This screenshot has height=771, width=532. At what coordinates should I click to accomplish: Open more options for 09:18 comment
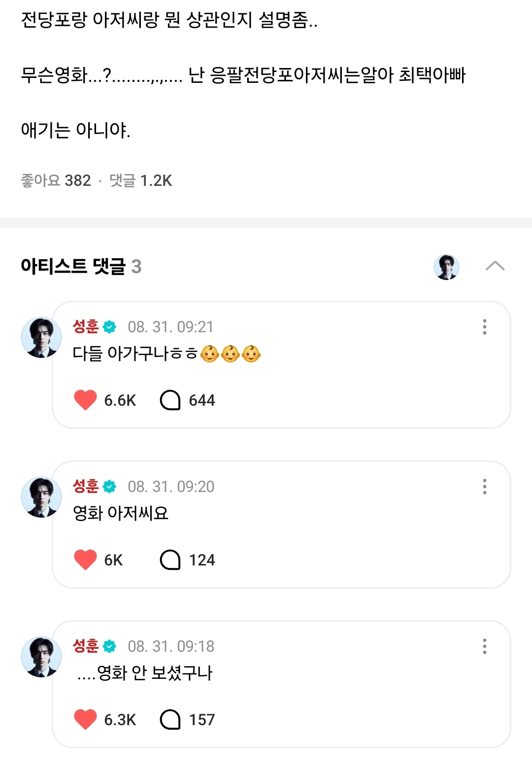point(485,646)
